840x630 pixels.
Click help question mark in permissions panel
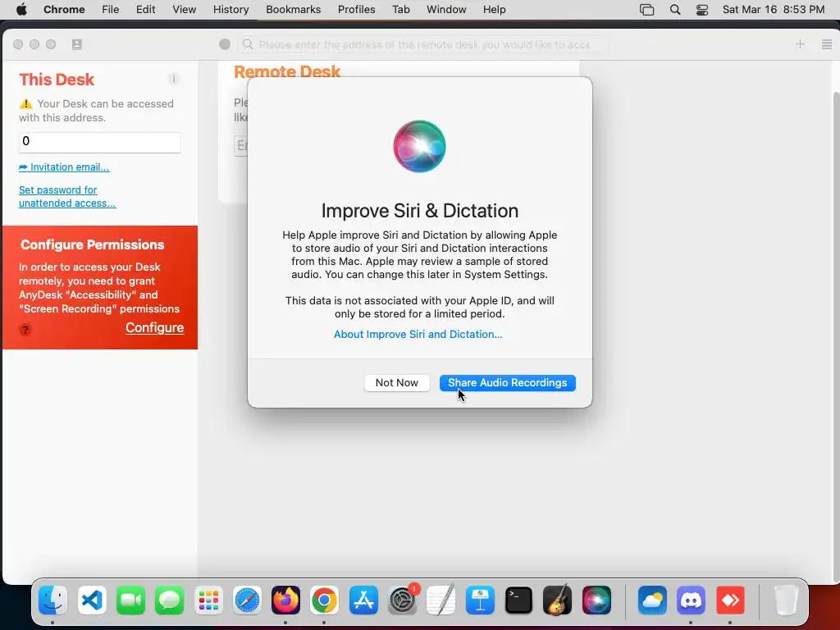(x=25, y=330)
